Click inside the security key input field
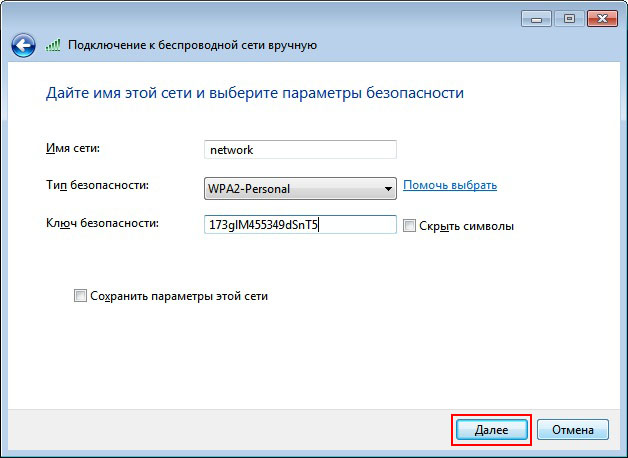Screen dimensions: 628x458 [299, 225]
